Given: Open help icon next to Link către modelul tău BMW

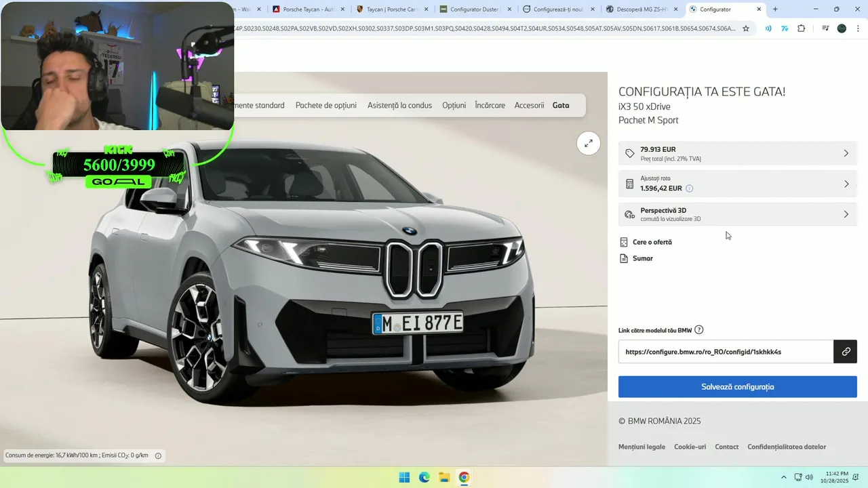Looking at the screenshot, I should pos(699,330).
